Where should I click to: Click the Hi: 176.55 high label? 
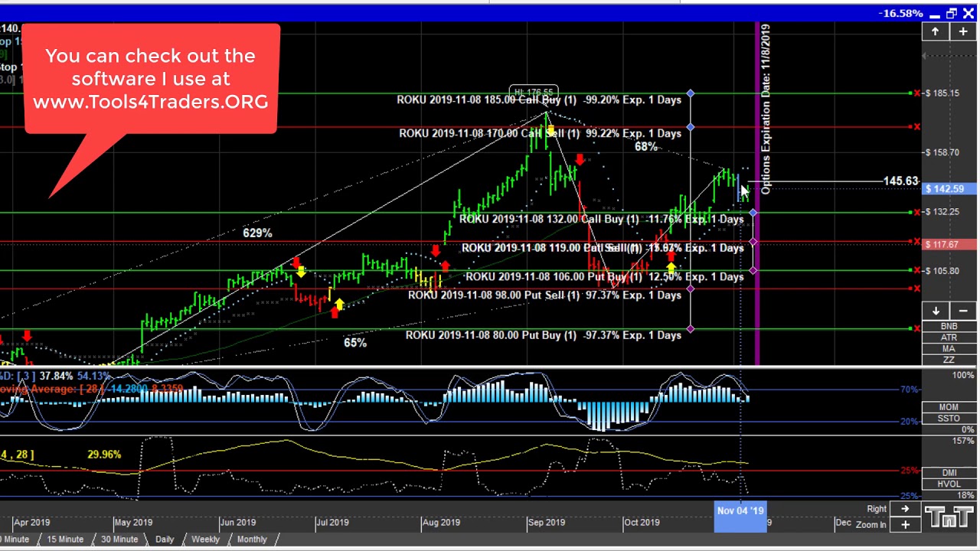(534, 92)
